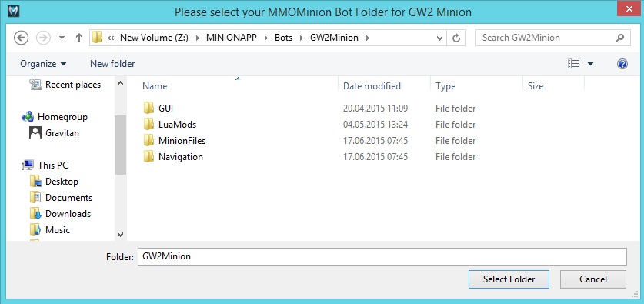644x304 pixels.
Task: Open Help with the question mark icon
Action: 622,64
